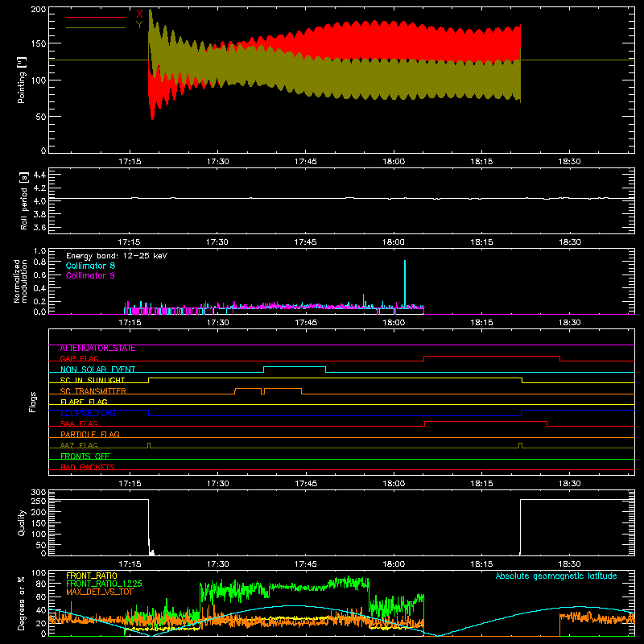Click the 17:15 time label under Pointing plot
Viewport: 644px width, 644px height.
coord(130,162)
